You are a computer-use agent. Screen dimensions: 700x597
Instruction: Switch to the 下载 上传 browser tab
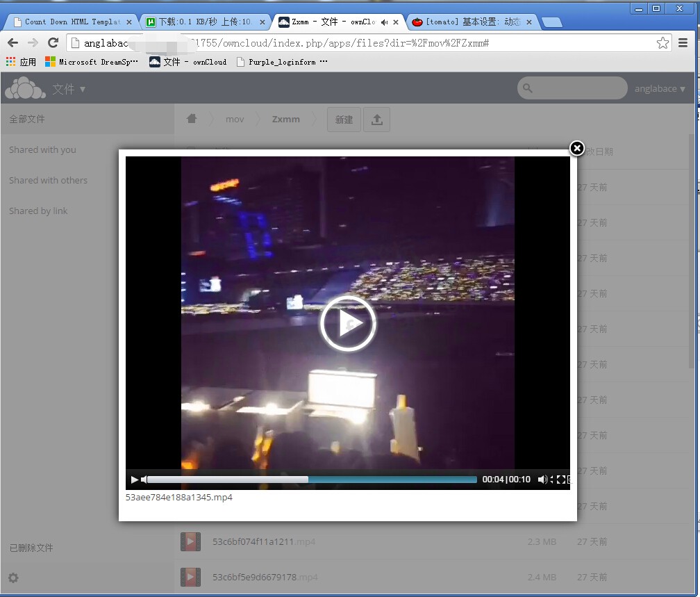(x=206, y=22)
